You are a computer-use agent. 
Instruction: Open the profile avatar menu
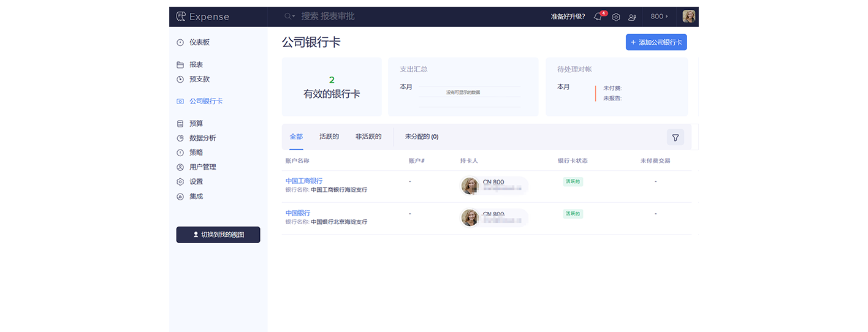[689, 17]
